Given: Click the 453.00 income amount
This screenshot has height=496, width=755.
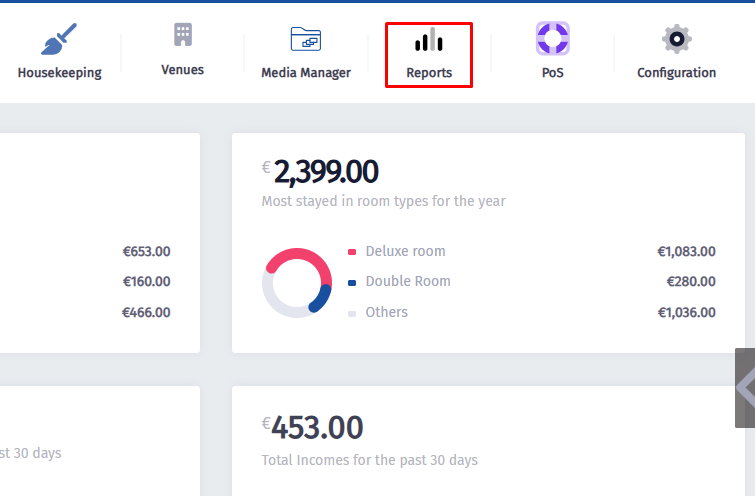Looking at the screenshot, I should (x=317, y=428).
